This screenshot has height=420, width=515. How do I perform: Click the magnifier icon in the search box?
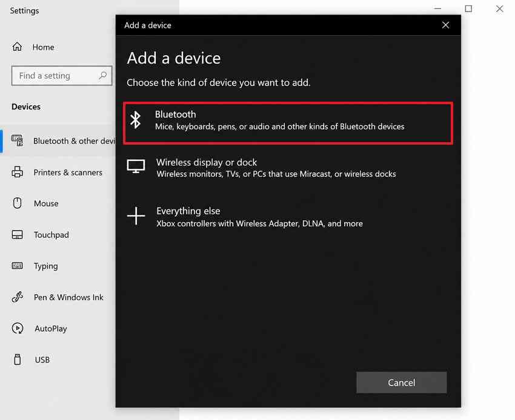coord(102,76)
